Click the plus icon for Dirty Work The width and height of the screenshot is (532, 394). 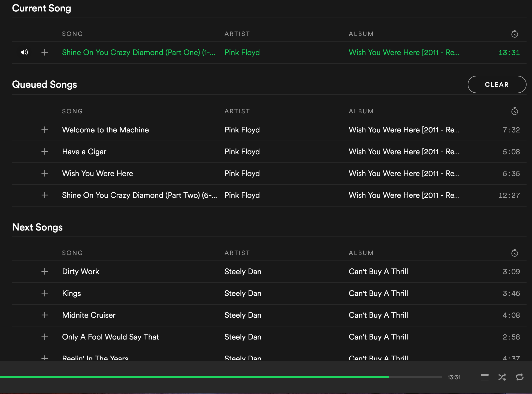pos(45,271)
